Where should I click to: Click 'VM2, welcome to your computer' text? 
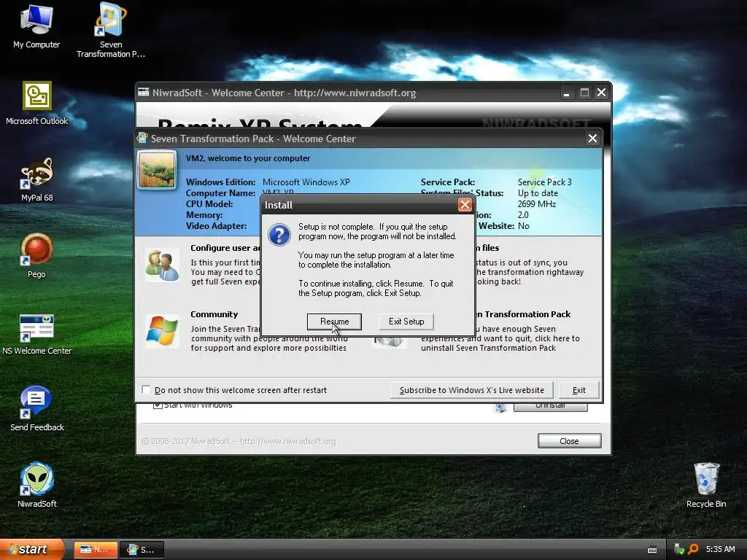[x=248, y=158]
